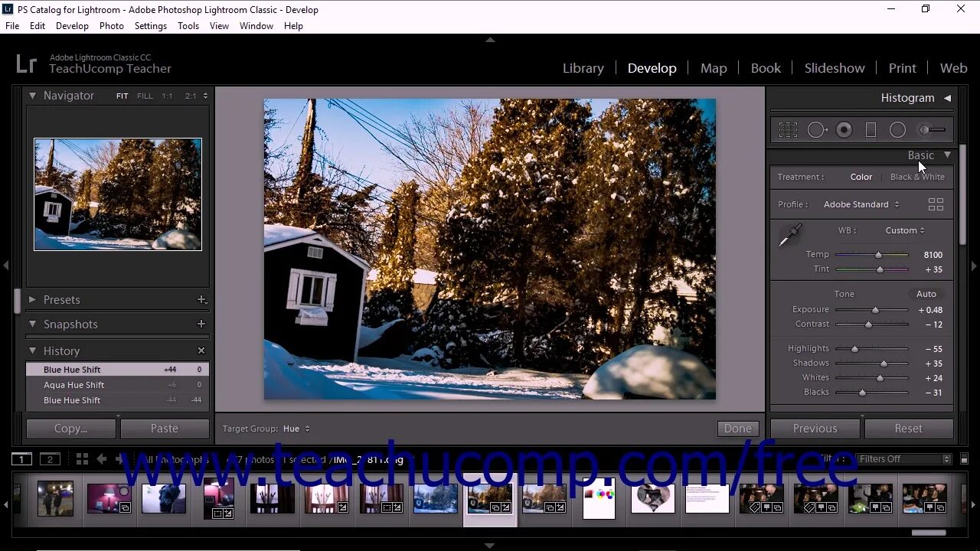The height and width of the screenshot is (551, 980).
Task: Click Auto tone button
Action: point(926,294)
